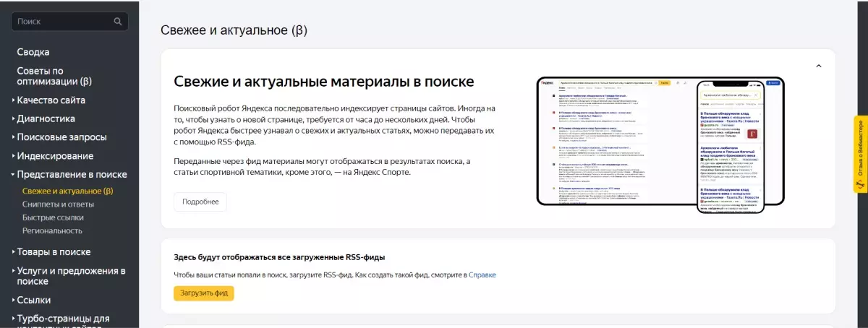The height and width of the screenshot is (328, 868).
Task: Click heading Свежие и актуальные материалы в поиске
Action: click(324, 81)
